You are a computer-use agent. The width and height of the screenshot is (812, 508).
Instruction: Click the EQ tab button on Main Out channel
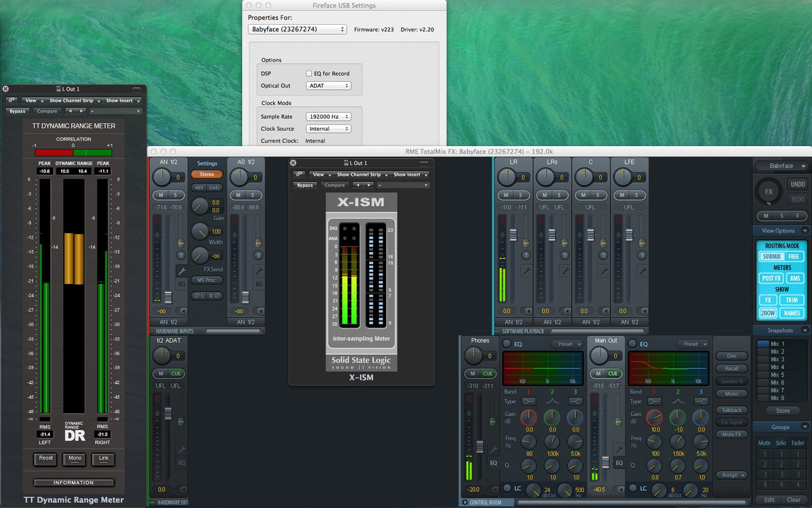[620, 464]
